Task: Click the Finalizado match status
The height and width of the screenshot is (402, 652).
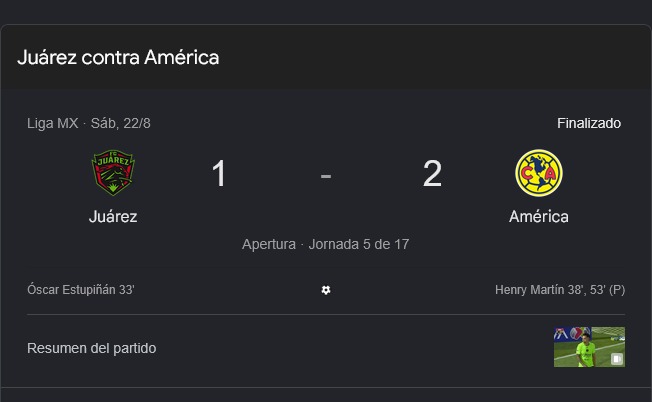Action: pyautogui.click(x=589, y=123)
